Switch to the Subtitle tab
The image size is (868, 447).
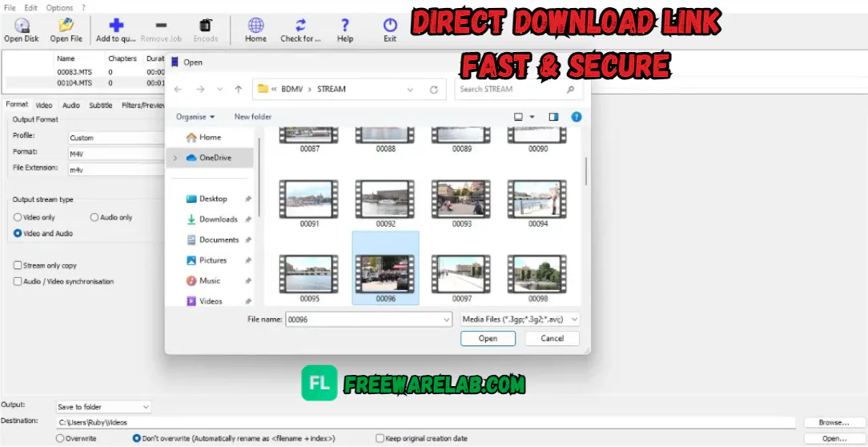point(101,105)
